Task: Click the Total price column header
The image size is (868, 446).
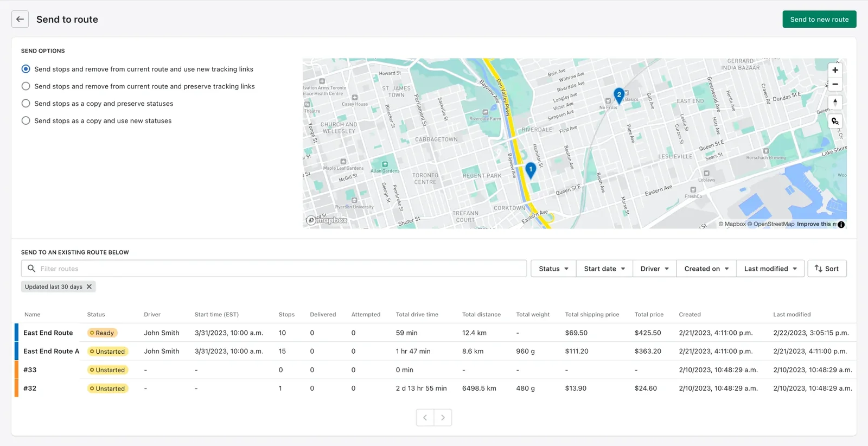Action: pos(649,315)
